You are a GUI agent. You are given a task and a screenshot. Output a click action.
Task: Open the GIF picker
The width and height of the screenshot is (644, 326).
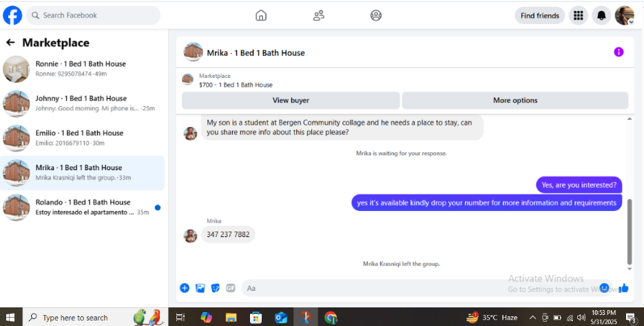click(231, 288)
